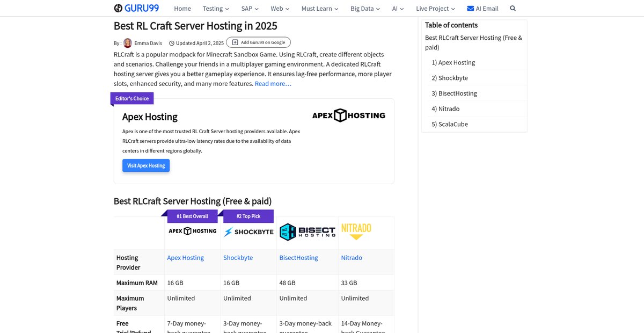Screen dimensions: 644x333
Task: Expand the AI dropdown menu
Action: tap(398, 9)
